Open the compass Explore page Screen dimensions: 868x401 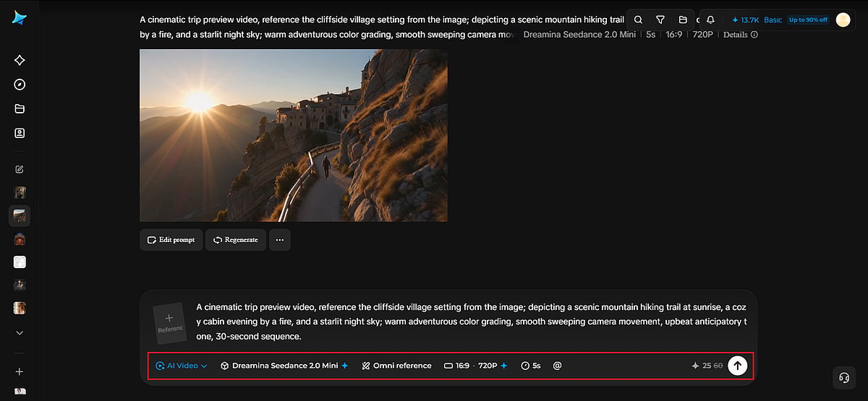(x=20, y=85)
